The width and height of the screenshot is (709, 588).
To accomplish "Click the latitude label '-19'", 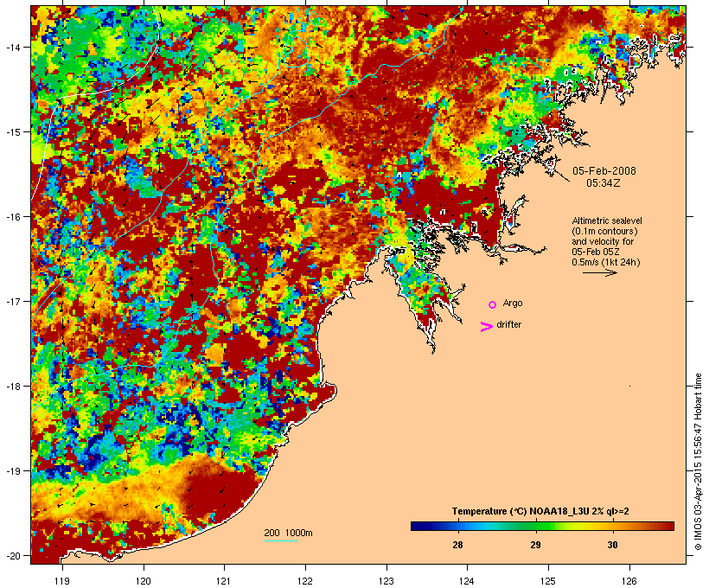I will pyautogui.click(x=13, y=471).
